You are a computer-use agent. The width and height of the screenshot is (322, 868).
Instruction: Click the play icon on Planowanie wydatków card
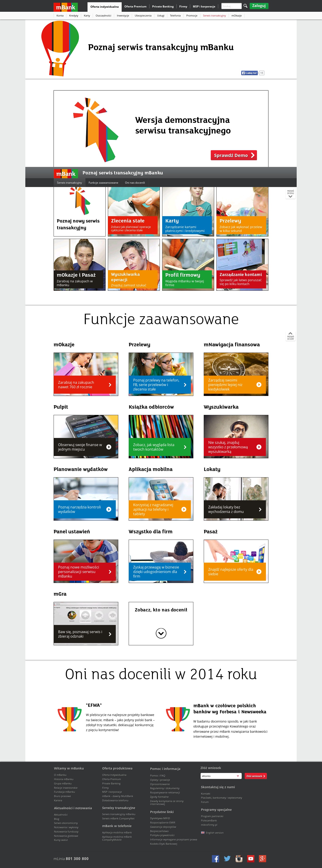(109, 509)
